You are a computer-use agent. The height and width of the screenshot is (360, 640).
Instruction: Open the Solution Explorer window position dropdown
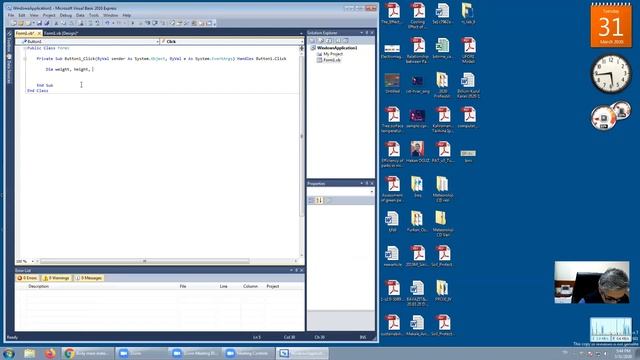click(361, 33)
